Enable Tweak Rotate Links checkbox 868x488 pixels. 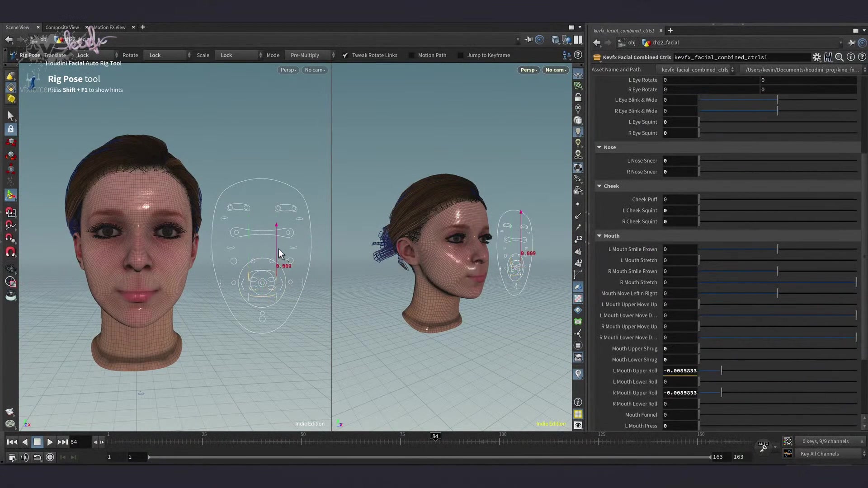[x=345, y=55]
